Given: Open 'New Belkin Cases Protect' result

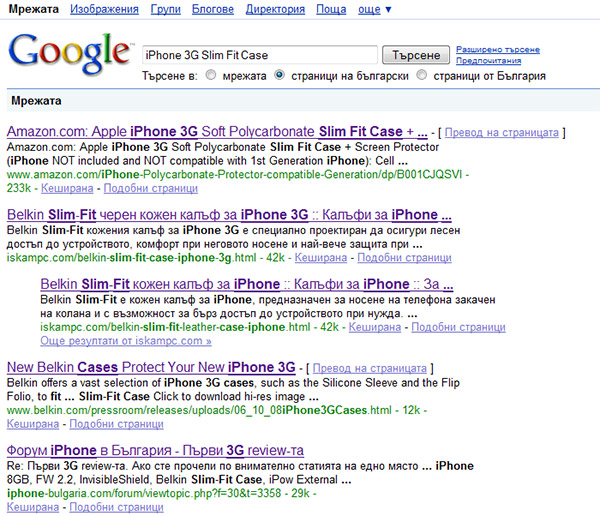Looking at the screenshot, I should point(151,367).
